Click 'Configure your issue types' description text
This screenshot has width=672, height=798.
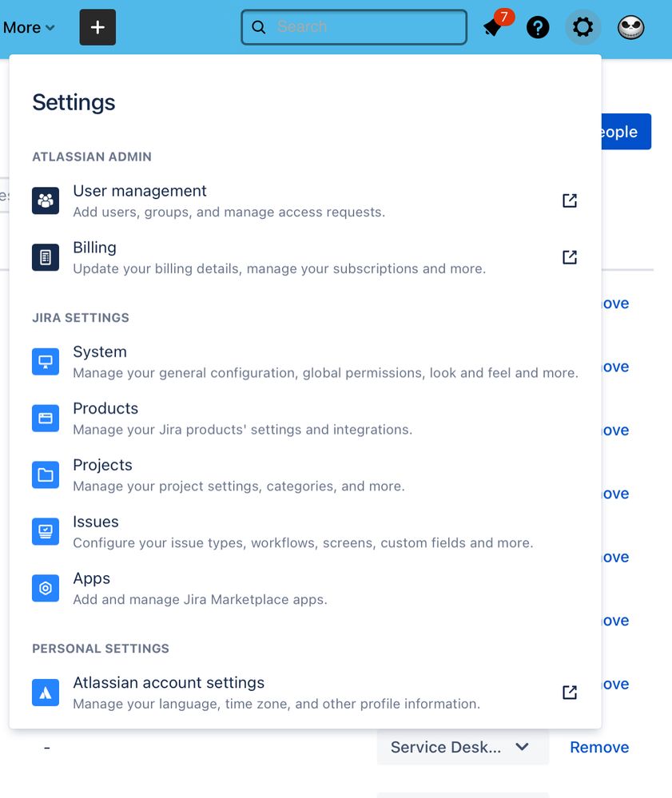pos(303,543)
